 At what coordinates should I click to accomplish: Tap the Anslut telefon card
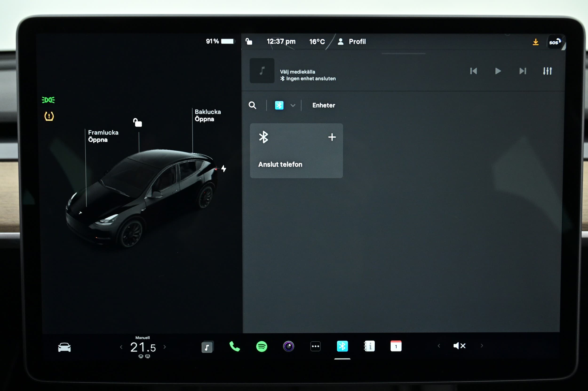pyautogui.click(x=296, y=151)
